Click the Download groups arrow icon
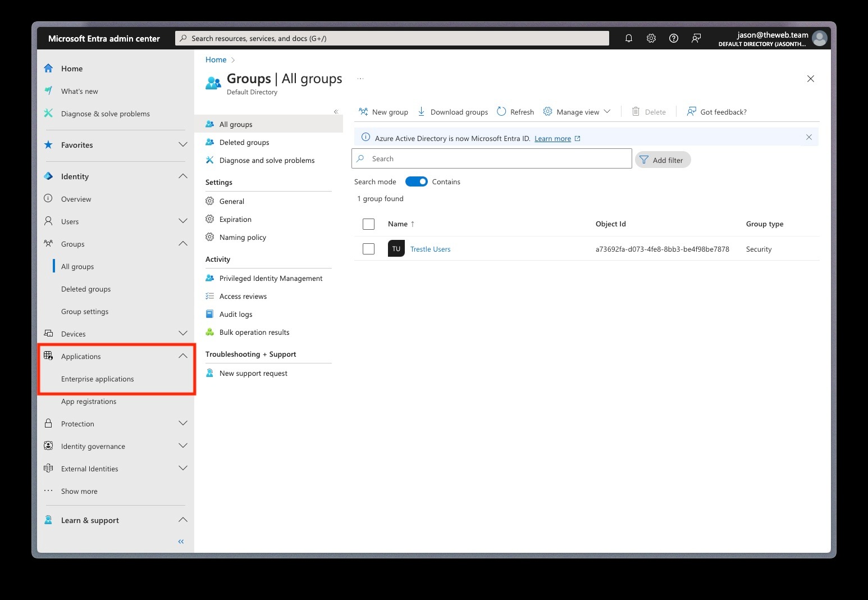The image size is (868, 600). pyautogui.click(x=421, y=112)
